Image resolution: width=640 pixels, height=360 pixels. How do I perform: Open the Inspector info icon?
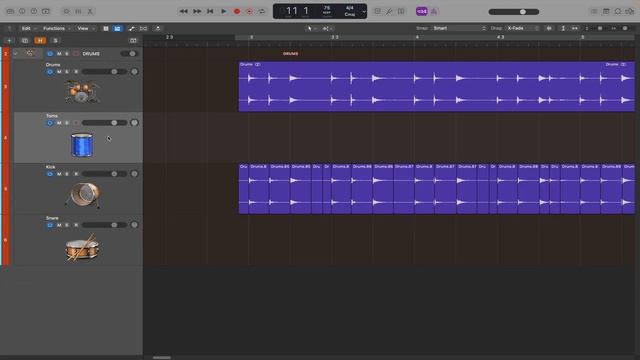tap(22, 11)
